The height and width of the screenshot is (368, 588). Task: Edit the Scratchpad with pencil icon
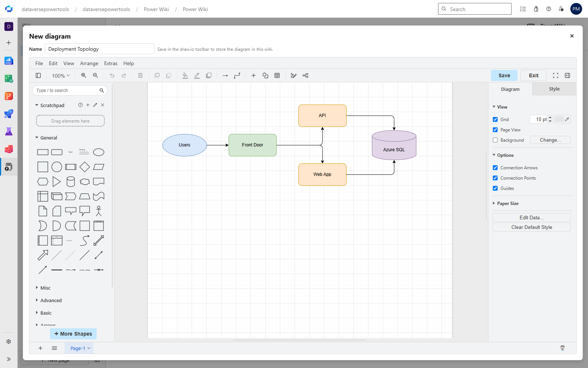(x=95, y=105)
